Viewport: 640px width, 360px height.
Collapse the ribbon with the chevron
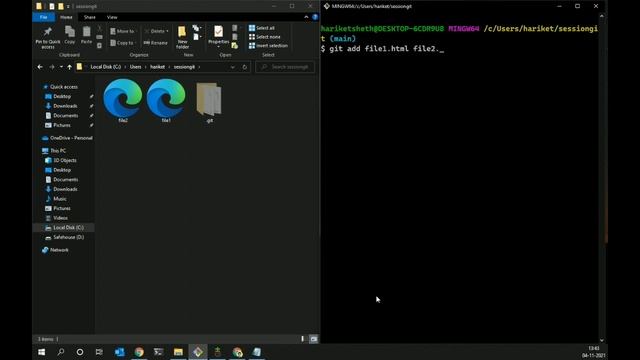click(x=306, y=17)
